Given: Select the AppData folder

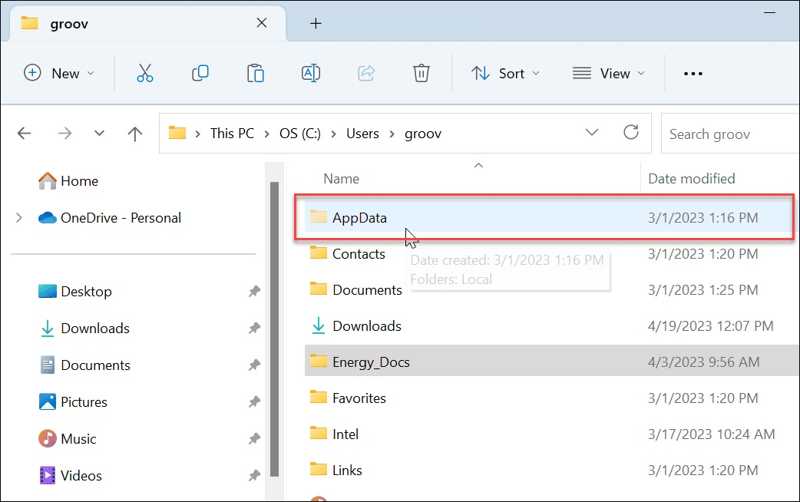Looking at the screenshot, I should point(359,218).
